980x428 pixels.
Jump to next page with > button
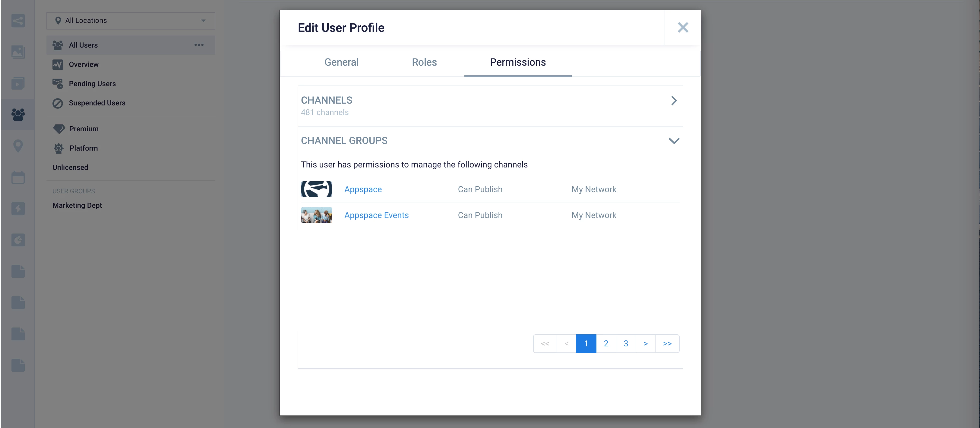click(645, 344)
